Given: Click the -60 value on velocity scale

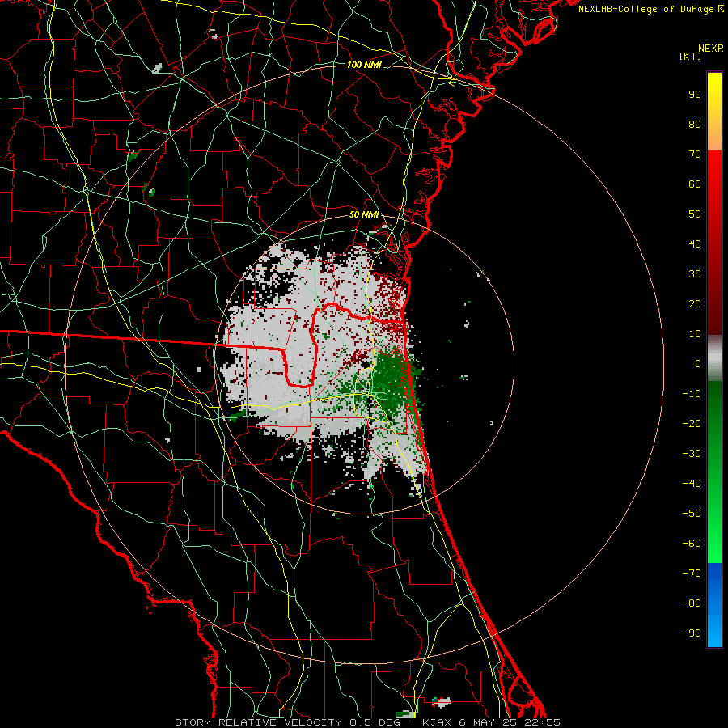Looking at the screenshot, I should [x=692, y=544].
